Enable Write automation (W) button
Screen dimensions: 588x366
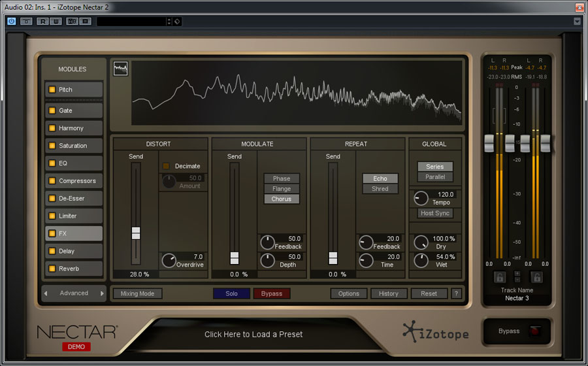[x=56, y=21]
